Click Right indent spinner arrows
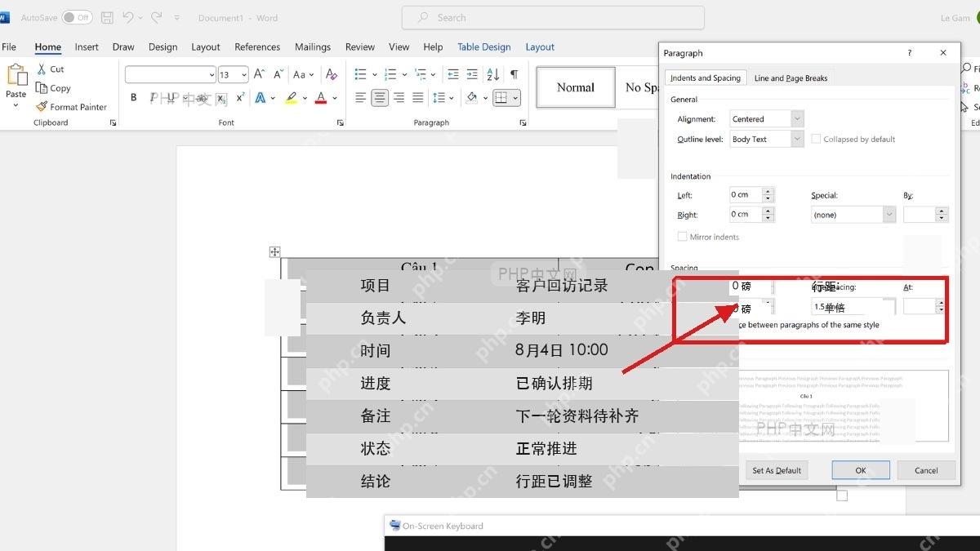The height and width of the screenshot is (551, 980). 768,215
